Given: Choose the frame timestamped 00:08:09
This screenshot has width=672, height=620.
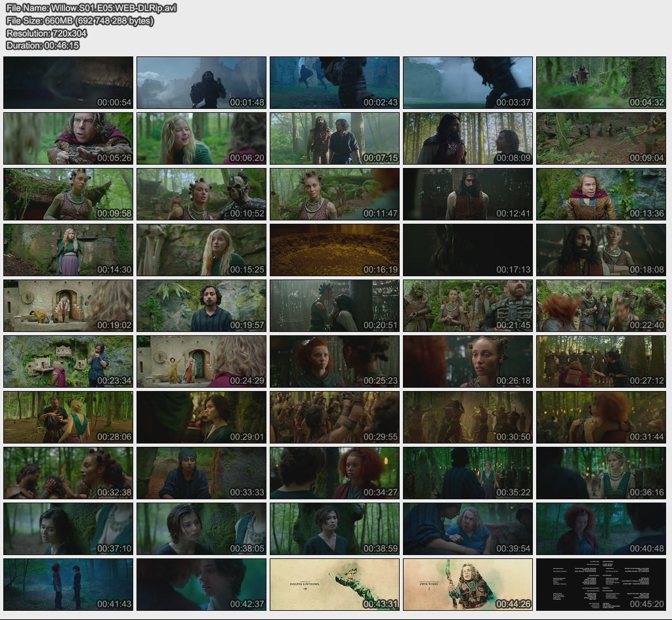Looking at the screenshot, I should 468,138.
